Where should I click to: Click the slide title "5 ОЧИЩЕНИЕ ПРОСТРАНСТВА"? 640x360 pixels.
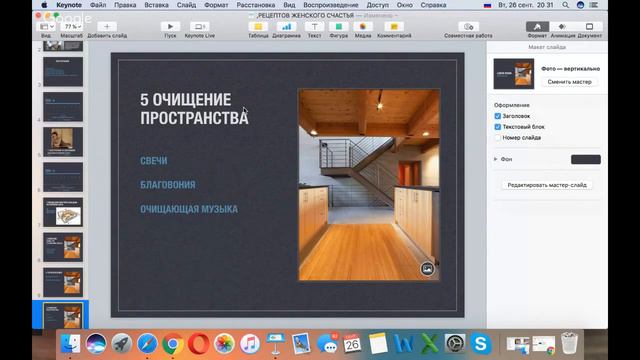(194, 109)
